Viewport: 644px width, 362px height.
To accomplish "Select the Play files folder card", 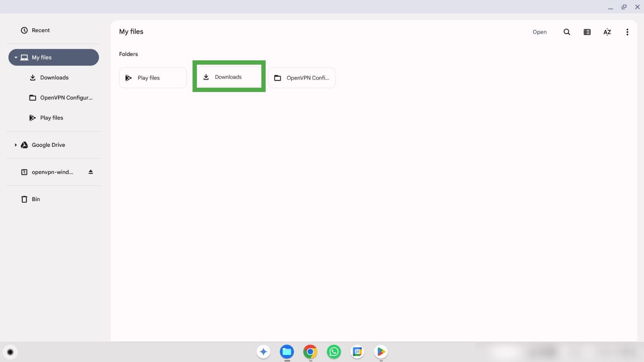I will tap(153, 78).
